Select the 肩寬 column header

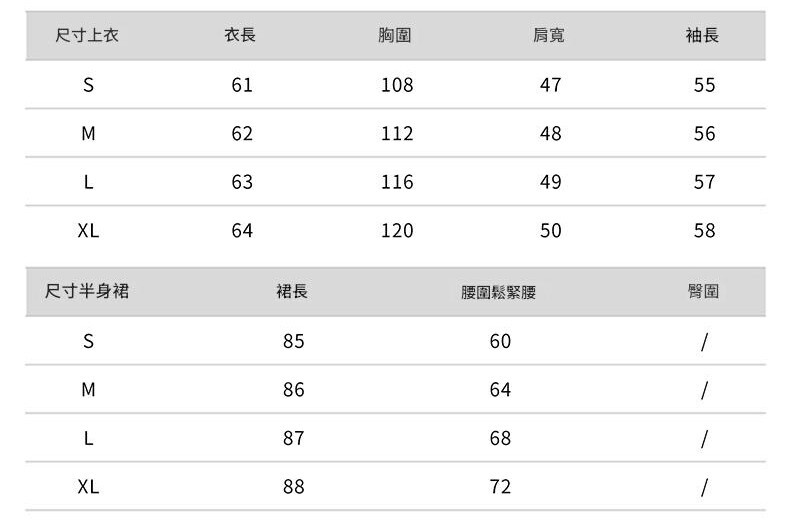(x=550, y=36)
